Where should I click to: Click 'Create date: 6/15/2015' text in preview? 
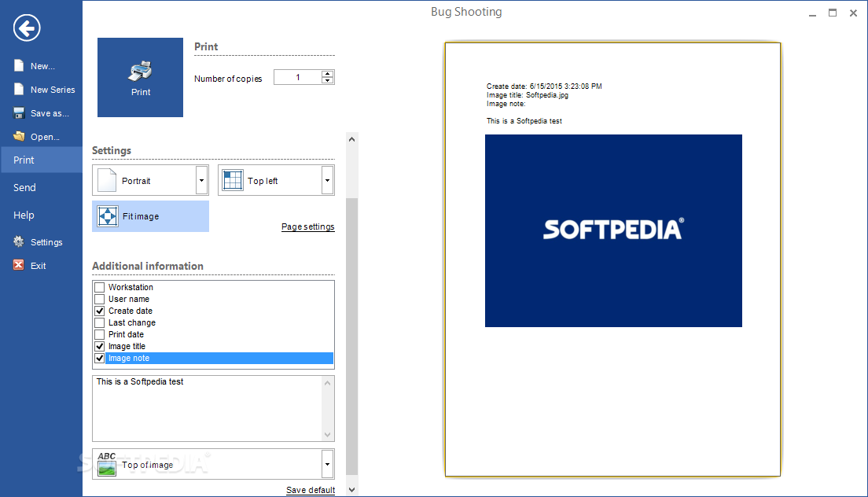tap(544, 86)
